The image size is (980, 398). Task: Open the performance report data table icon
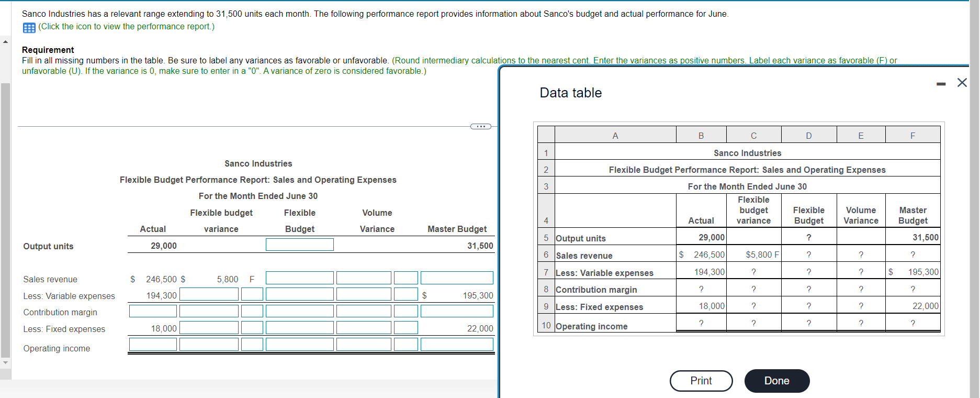(x=29, y=28)
